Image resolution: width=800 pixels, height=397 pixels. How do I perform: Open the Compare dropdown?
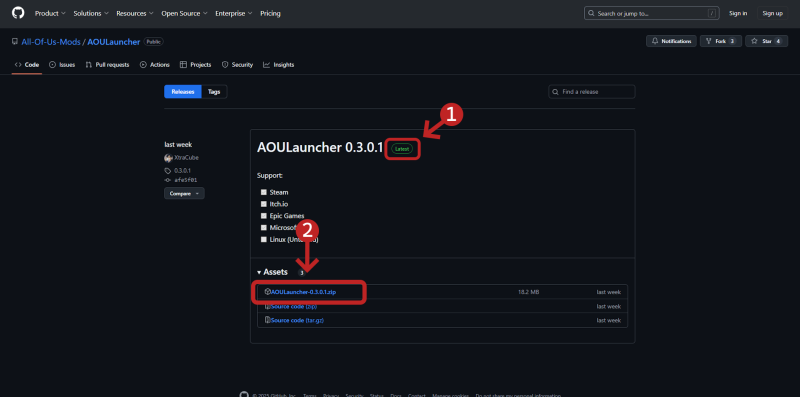(184, 193)
